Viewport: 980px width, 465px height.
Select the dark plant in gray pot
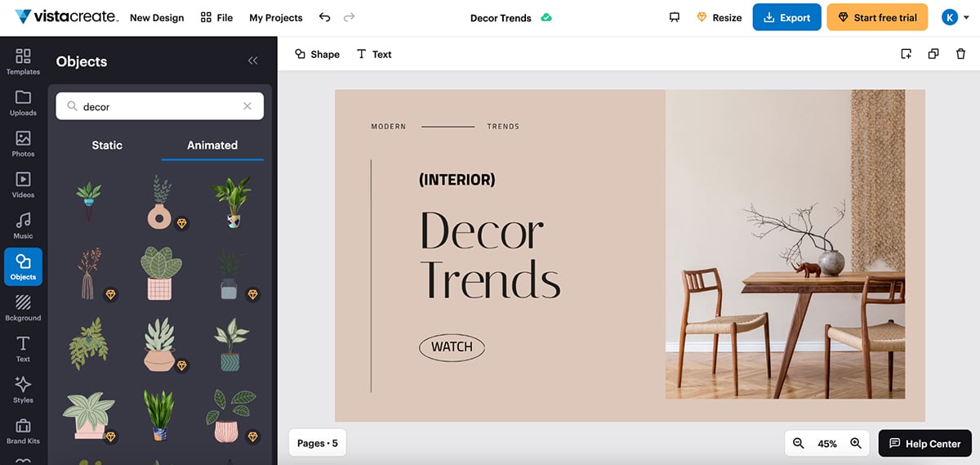(231, 275)
